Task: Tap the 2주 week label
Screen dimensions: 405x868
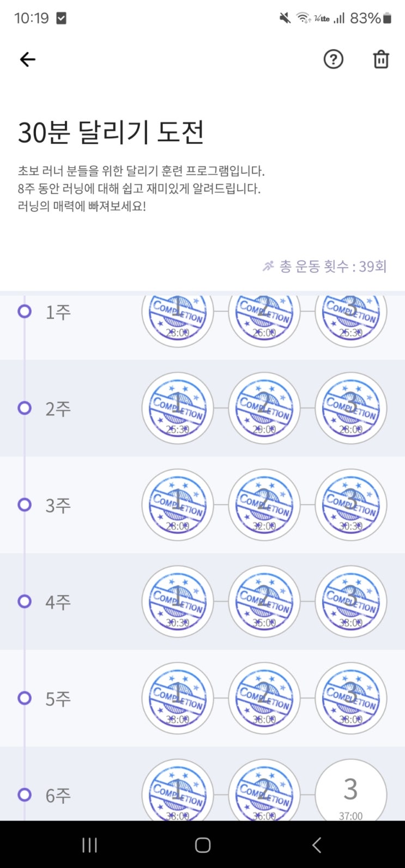Action: 58,409
